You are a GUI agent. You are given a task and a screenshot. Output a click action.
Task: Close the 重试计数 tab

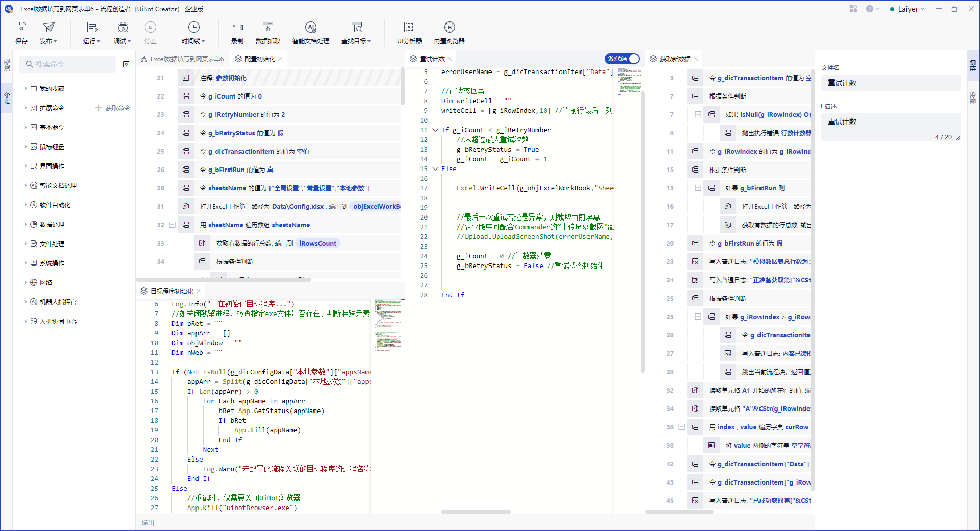(x=450, y=59)
